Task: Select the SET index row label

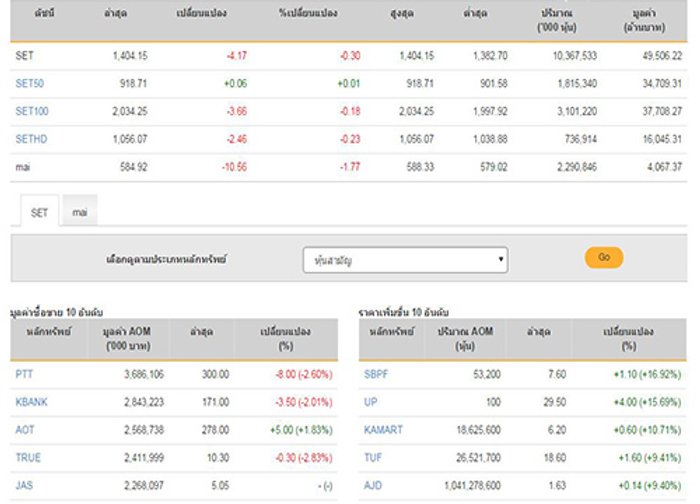Action: (25, 56)
